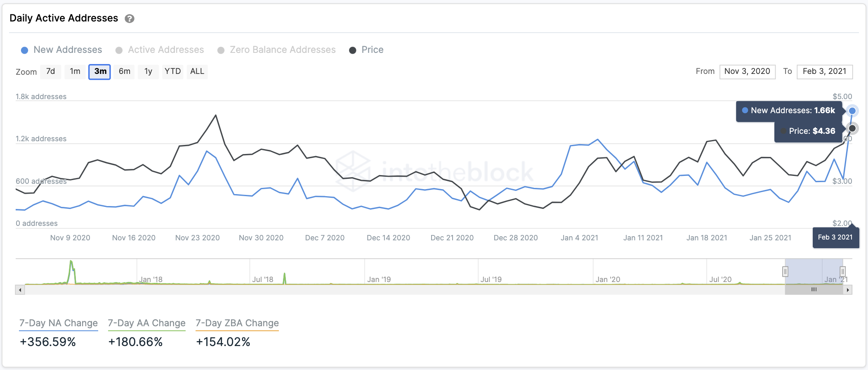Viewport: 868px width, 370px height.
Task: Toggle the New Addresses series
Action: point(62,50)
